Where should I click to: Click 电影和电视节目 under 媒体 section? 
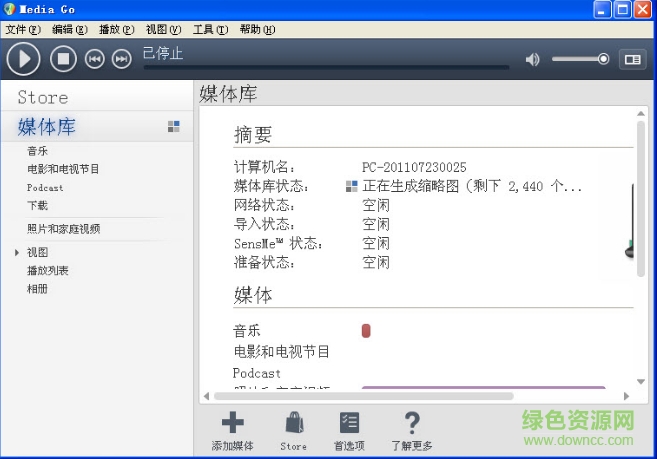coord(282,351)
